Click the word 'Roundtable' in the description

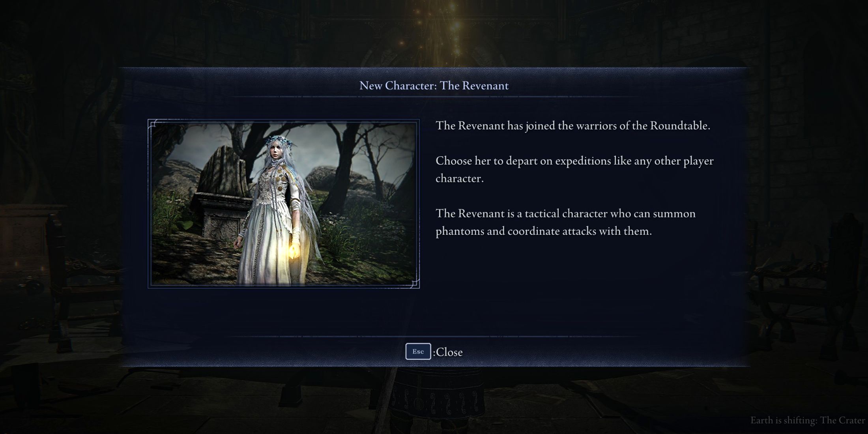pos(680,126)
